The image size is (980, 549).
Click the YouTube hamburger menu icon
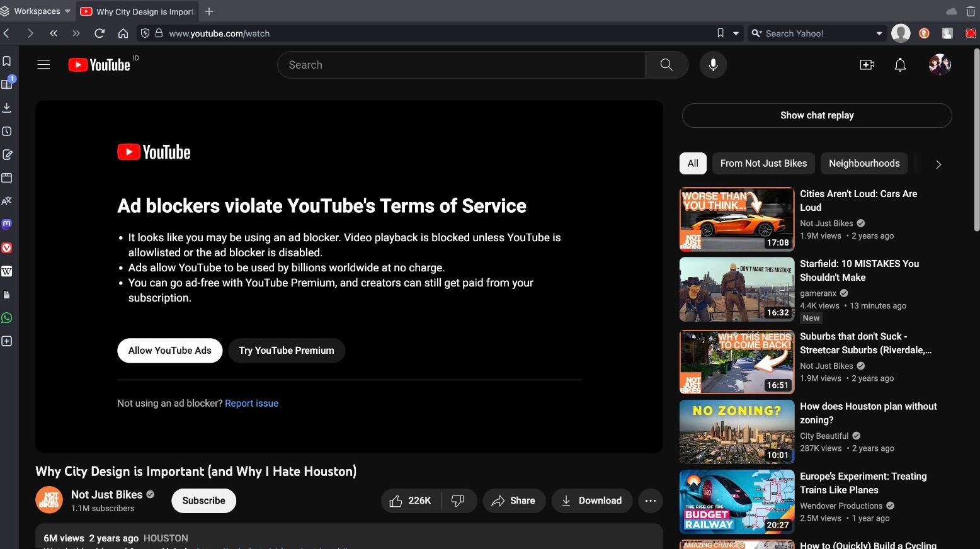click(x=43, y=65)
